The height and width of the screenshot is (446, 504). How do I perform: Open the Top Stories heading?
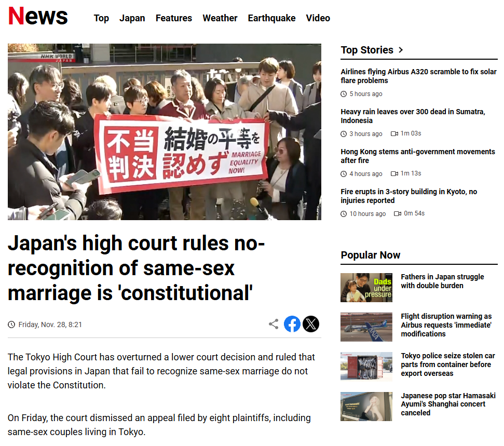(x=367, y=50)
